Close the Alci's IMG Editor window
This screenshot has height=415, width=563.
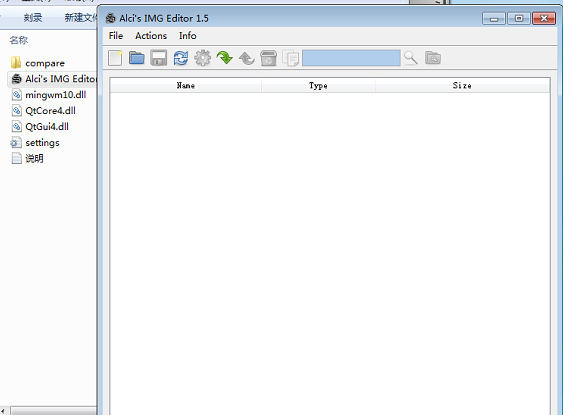point(544,18)
